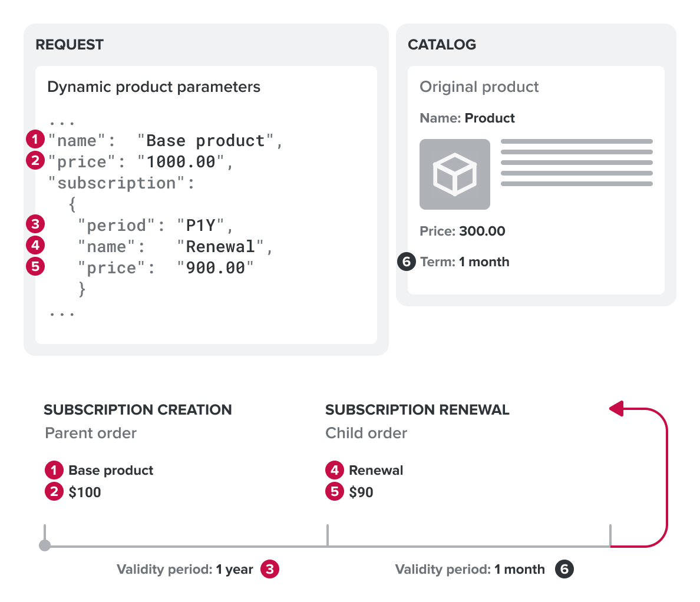Click dark badge 6 after Validity period: 1 month
Screen dimensions: 700x602
pyautogui.click(x=564, y=569)
